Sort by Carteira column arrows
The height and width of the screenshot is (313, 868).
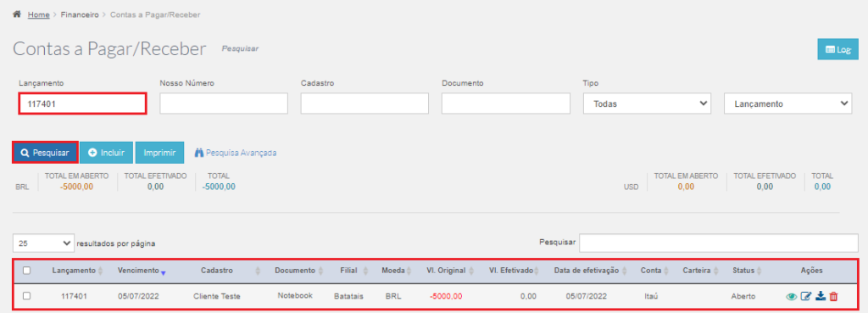(715, 271)
